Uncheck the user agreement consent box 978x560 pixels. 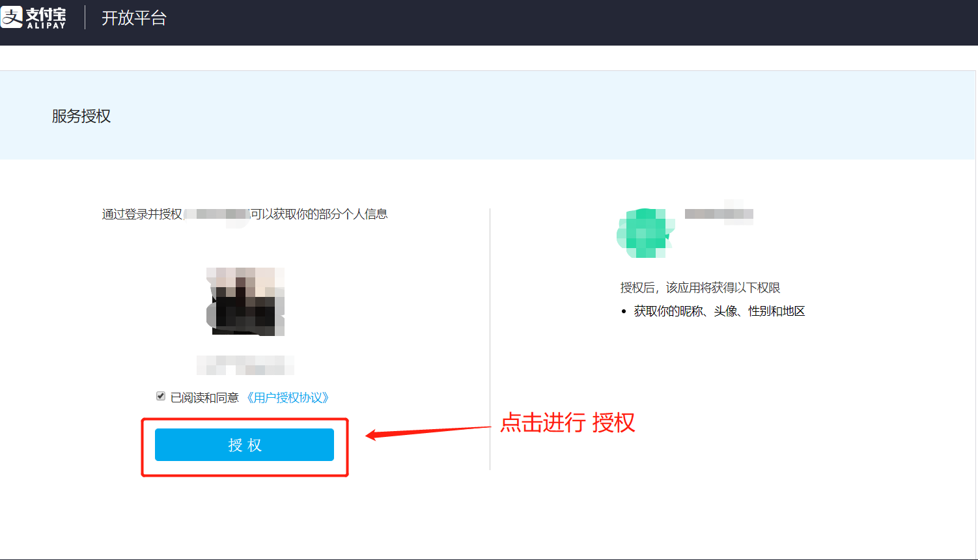click(160, 395)
